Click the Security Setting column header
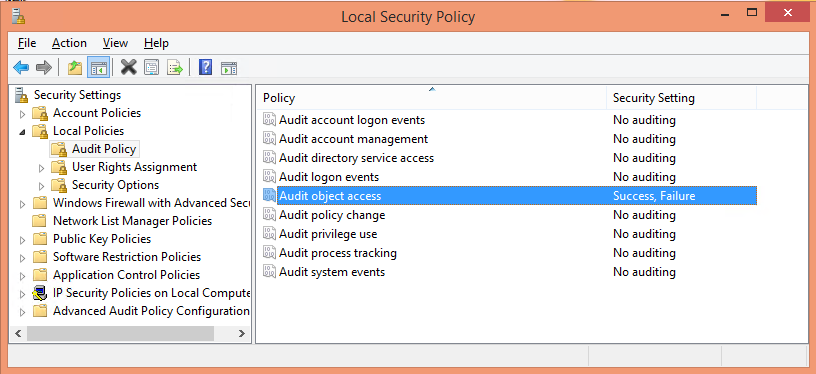816x374 pixels. click(681, 98)
